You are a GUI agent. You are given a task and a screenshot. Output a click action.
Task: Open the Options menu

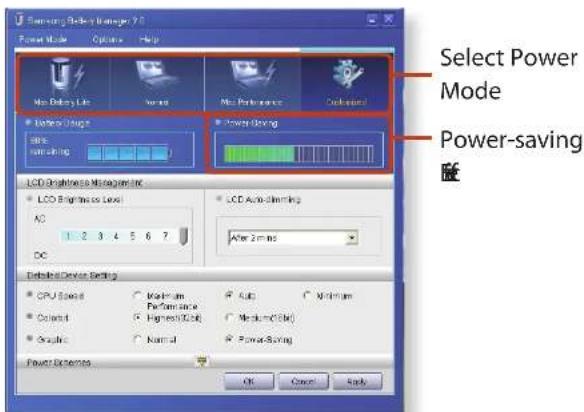coord(107,39)
